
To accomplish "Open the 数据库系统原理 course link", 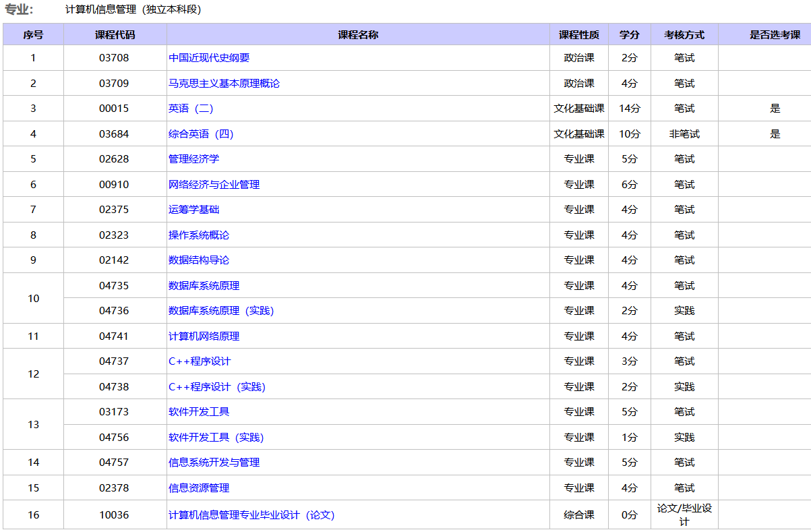I will (x=204, y=286).
